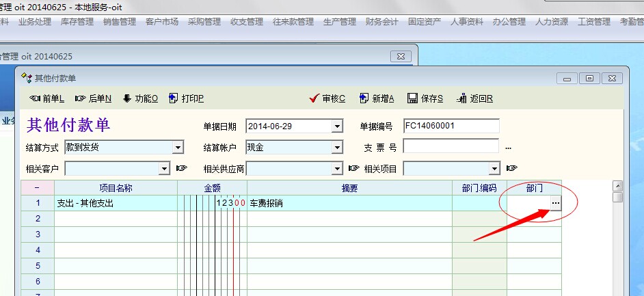Print the document using 打印P
The width and height of the screenshot is (644, 296).
click(186, 98)
